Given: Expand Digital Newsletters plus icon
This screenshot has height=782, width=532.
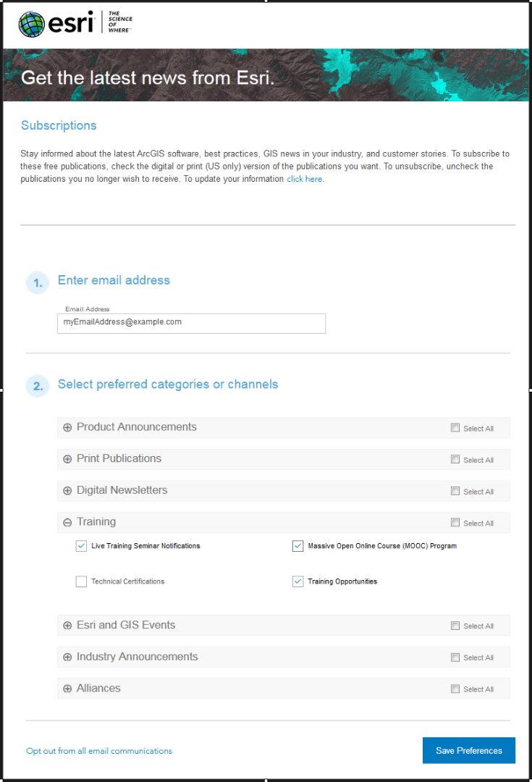Looking at the screenshot, I should 67,491.
